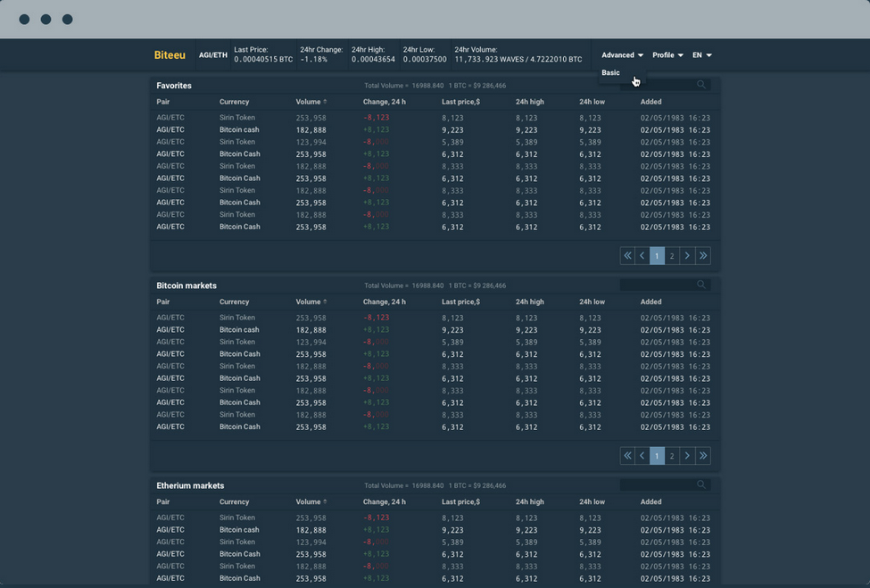Click Added header in Bitcoin markets
This screenshot has height=588, width=870.
[650, 302]
